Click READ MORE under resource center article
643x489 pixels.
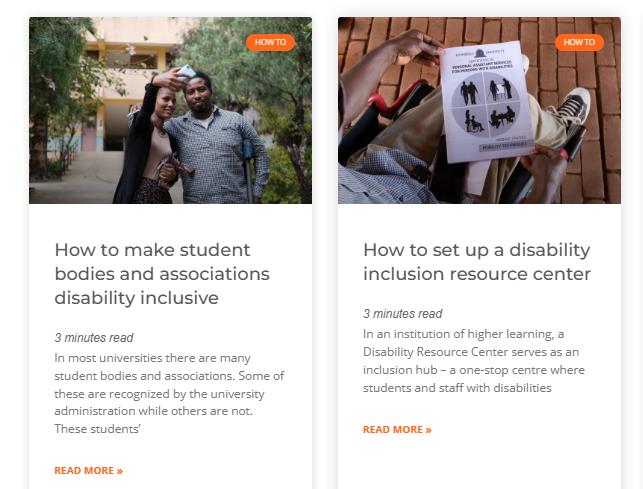(397, 429)
